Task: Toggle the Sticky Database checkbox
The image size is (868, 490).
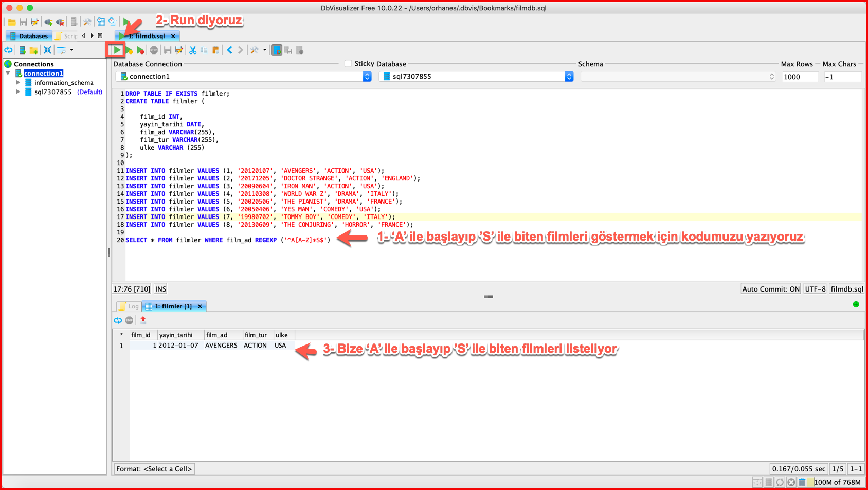Action: (348, 63)
